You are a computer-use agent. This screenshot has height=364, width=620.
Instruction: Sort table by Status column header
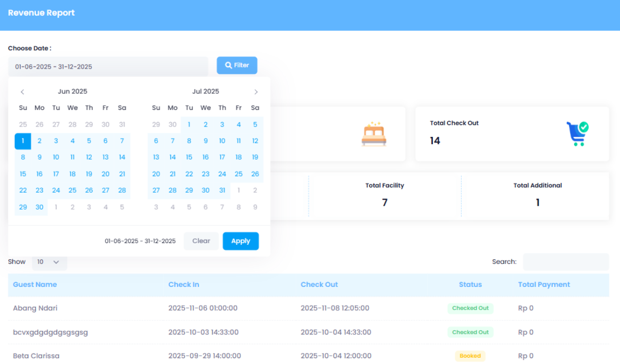[470, 285]
